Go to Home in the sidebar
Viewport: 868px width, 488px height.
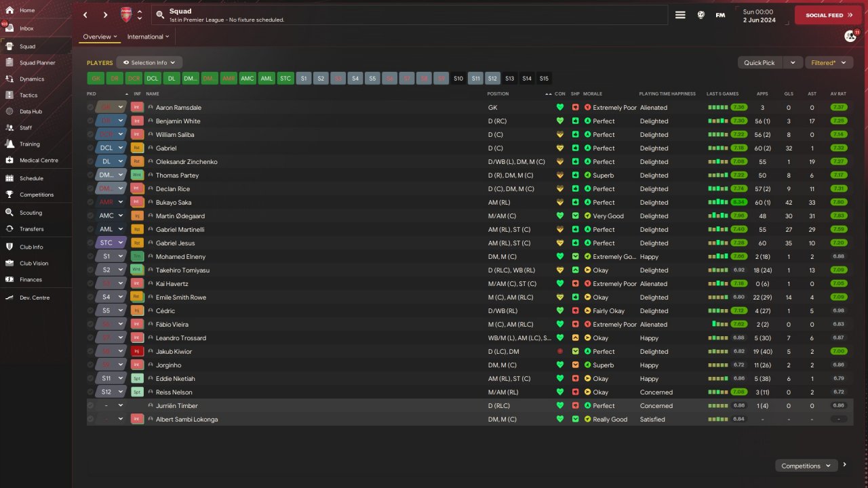point(27,10)
